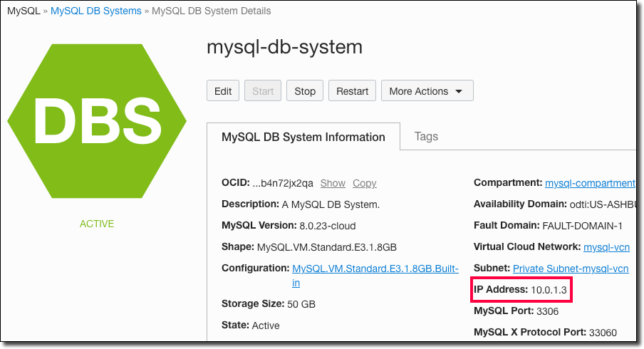
Task: Click the green DBS hexagon icon
Action: coord(97,119)
